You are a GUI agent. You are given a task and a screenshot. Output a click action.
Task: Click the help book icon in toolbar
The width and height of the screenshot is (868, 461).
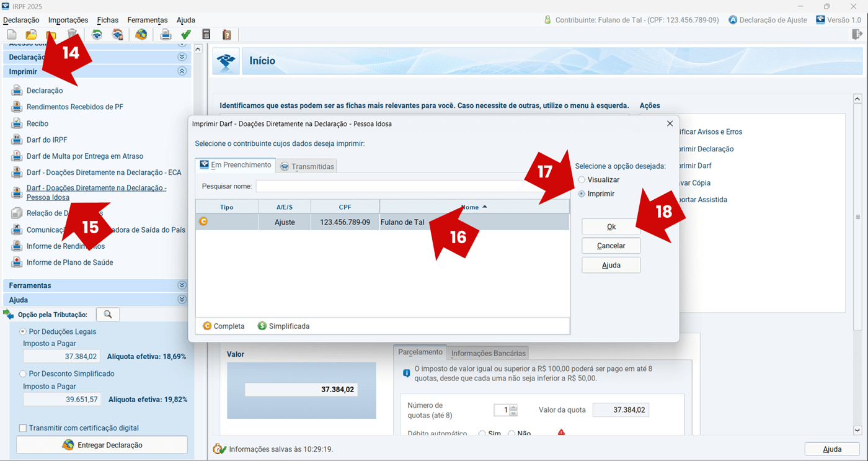tap(227, 35)
